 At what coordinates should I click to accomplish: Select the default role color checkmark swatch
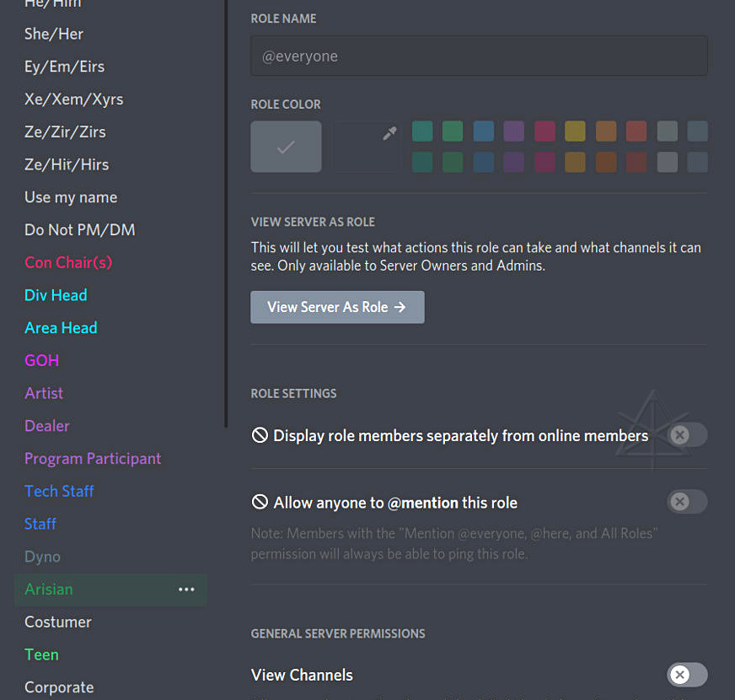point(286,147)
